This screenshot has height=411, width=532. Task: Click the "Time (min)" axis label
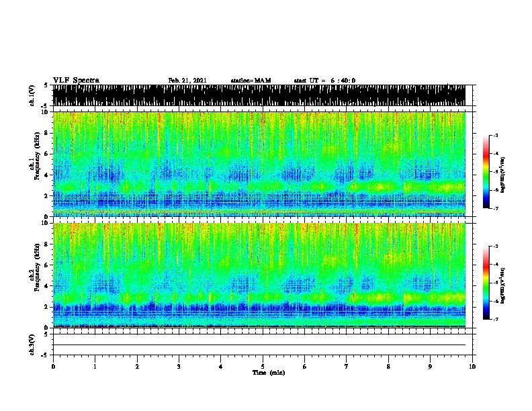click(x=269, y=373)
